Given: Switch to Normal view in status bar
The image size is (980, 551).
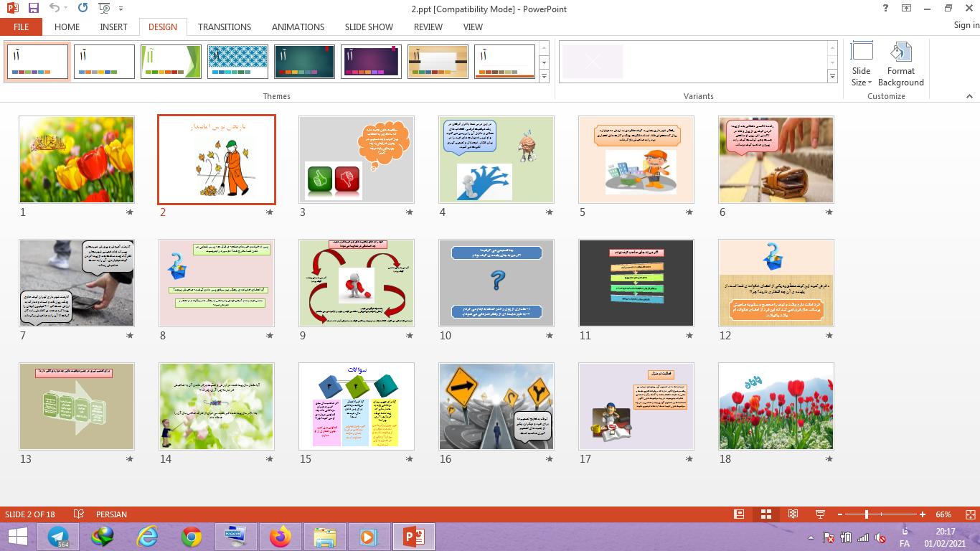Looking at the screenshot, I should pyautogui.click(x=739, y=514).
